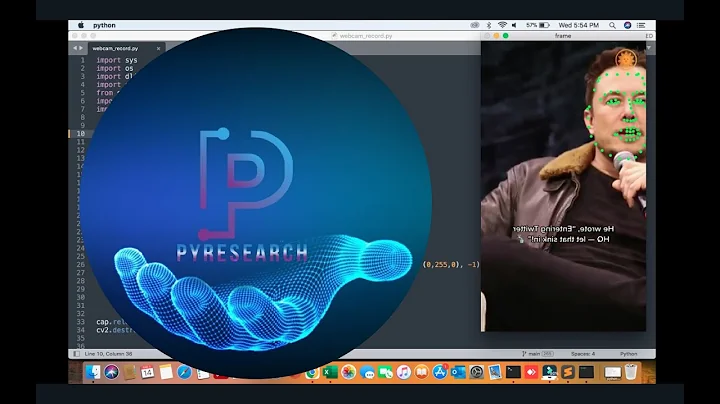
Task: Click the webcam_record.py window title
Action: coord(366,36)
